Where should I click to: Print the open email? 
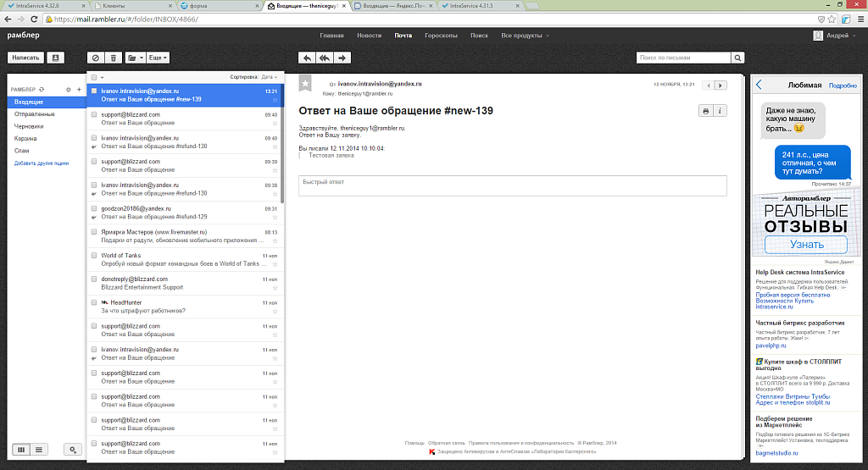coord(705,111)
